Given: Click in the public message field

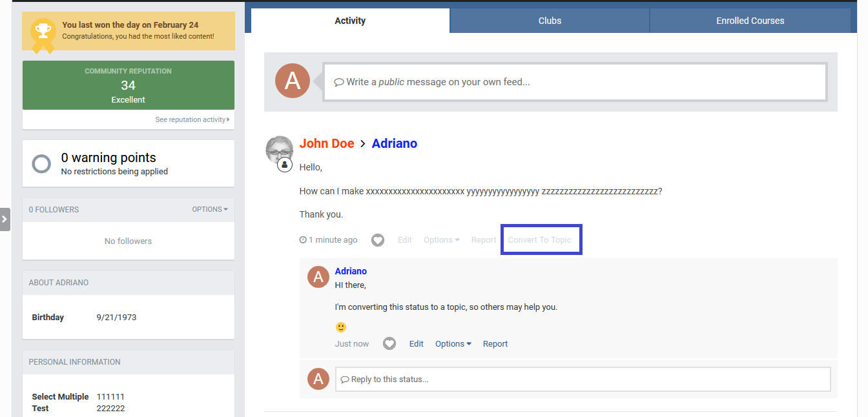Looking at the screenshot, I should [x=575, y=82].
